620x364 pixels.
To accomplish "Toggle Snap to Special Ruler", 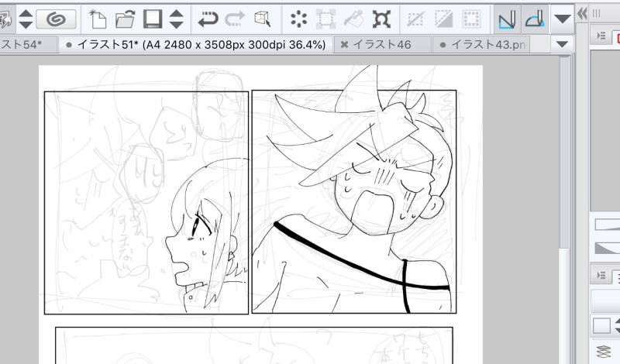I will click(535, 19).
